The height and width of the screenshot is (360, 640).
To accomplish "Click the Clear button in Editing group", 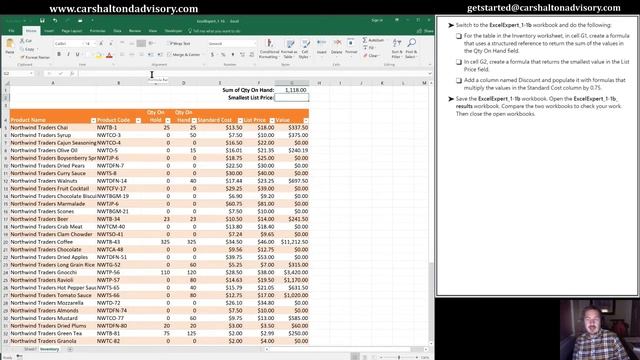I will tap(371, 56).
